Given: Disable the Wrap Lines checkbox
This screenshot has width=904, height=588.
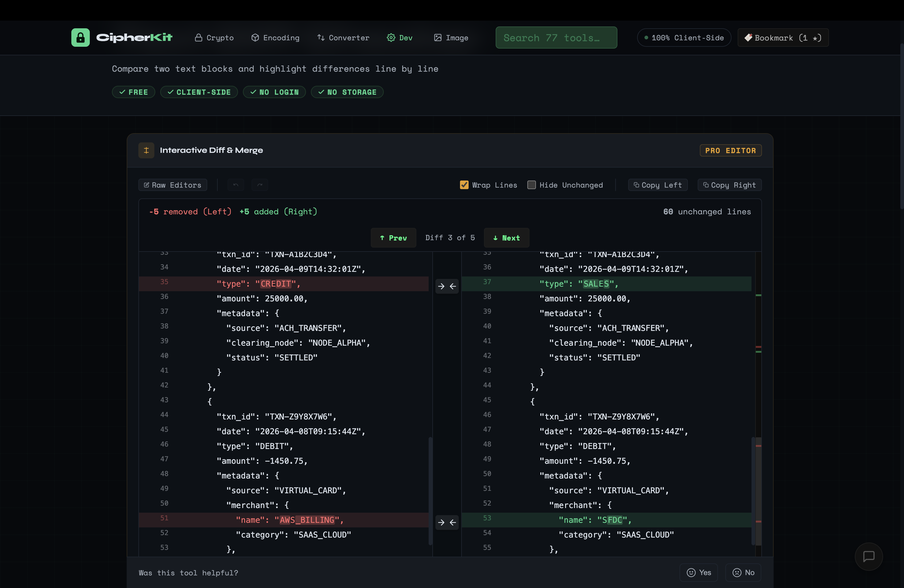Looking at the screenshot, I should coord(464,185).
